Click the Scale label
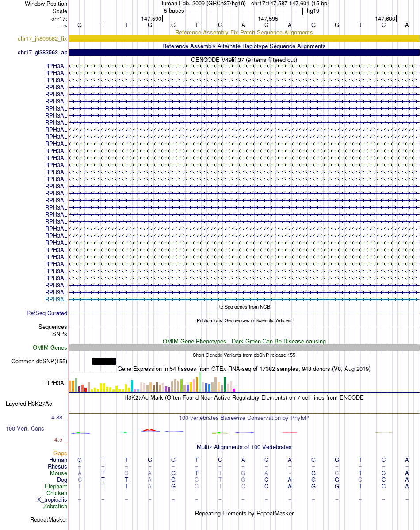 pyautogui.click(x=60, y=11)
